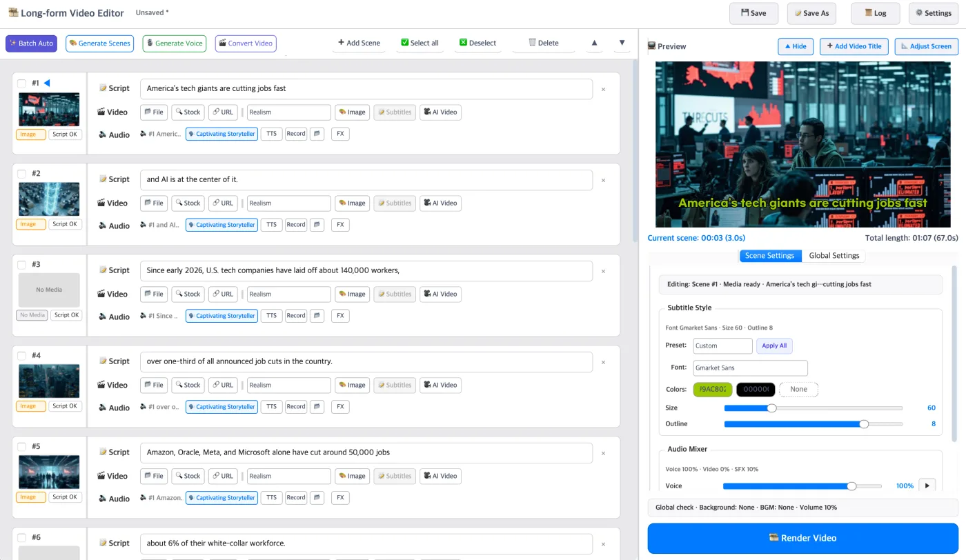The image size is (966, 560).
Task: Click Record in scene #2's audio row
Action: tap(296, 225)
